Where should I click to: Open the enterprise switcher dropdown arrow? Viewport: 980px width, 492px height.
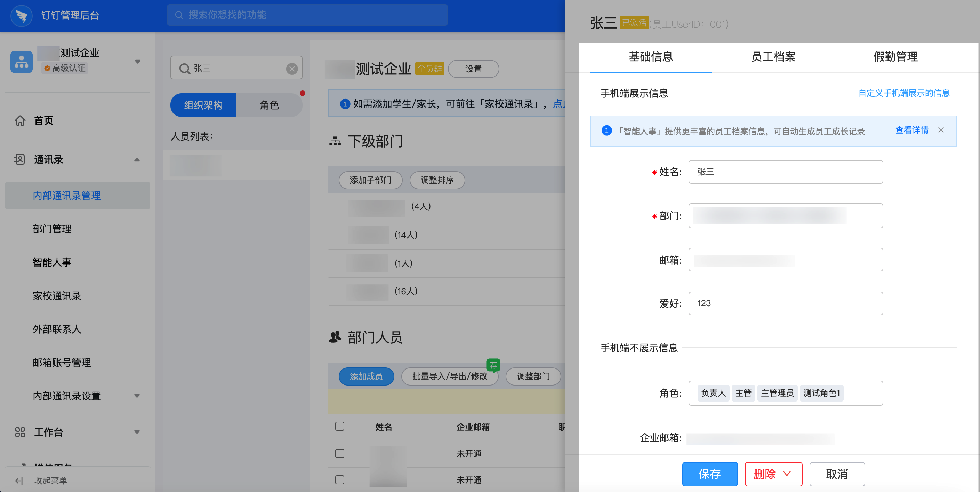[138, 62]
